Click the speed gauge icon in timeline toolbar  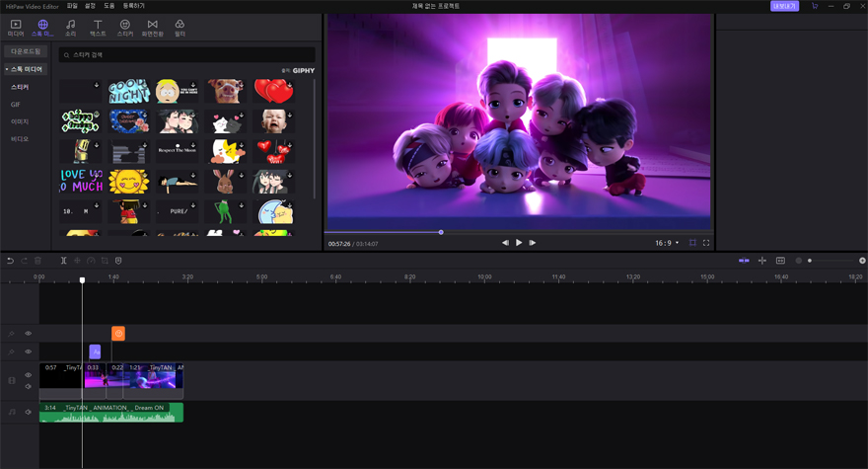91,261
